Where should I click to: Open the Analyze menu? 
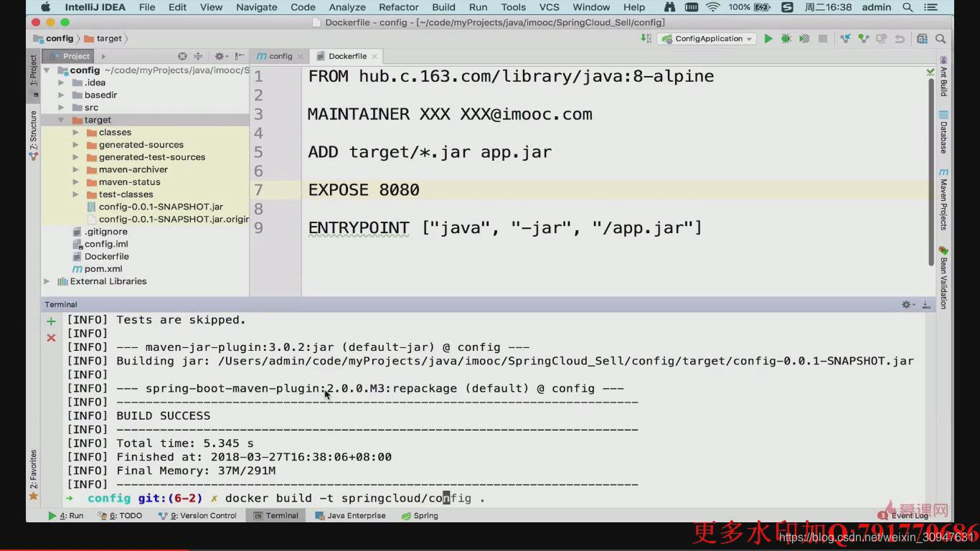point(347,7)
